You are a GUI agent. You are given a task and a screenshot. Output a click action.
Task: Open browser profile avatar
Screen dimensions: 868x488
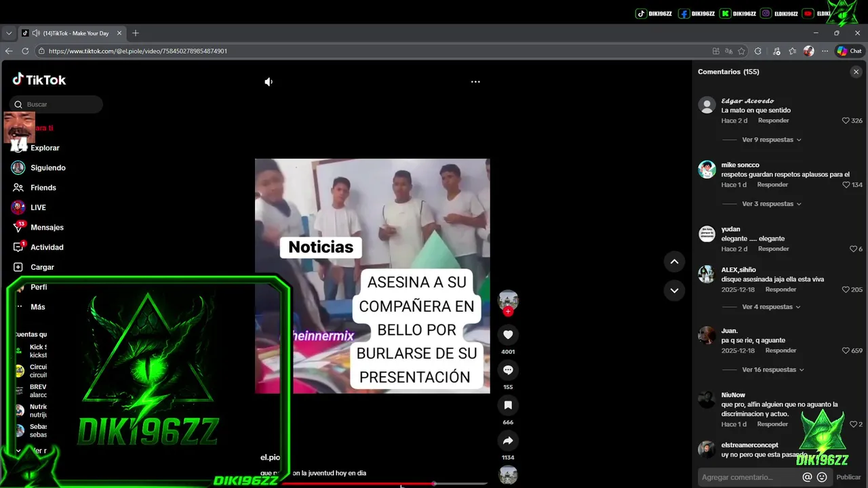808,51
